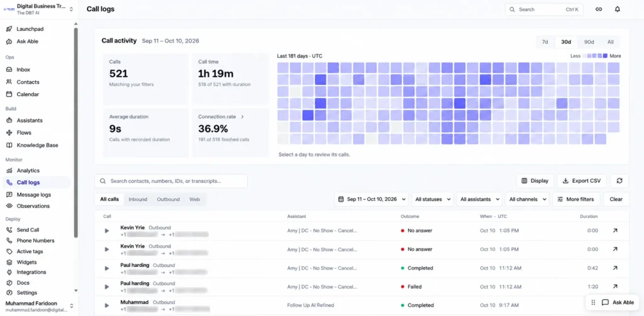Click the lightest legend swatch next to Less
This screenshot has width=644, height=316.
point(584,56)
